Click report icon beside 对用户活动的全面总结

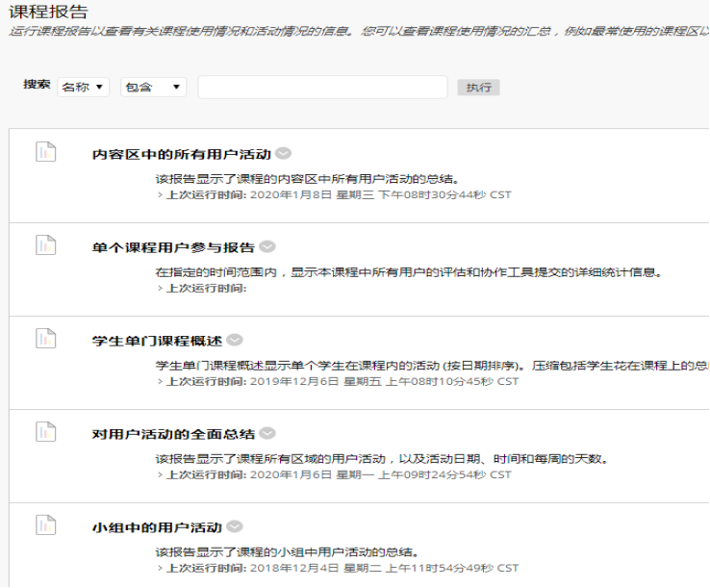click(x=45, y=432)
